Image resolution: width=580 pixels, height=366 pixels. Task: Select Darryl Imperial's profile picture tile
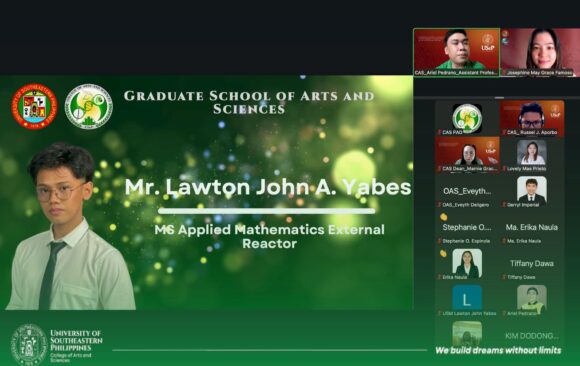(532, 189)
